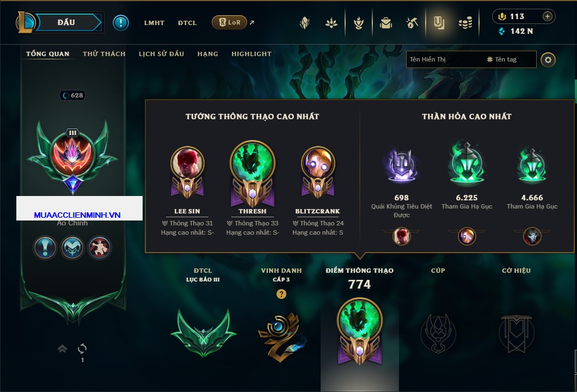Click the Tên Hiển Thị search field

[x=445, y=59]
